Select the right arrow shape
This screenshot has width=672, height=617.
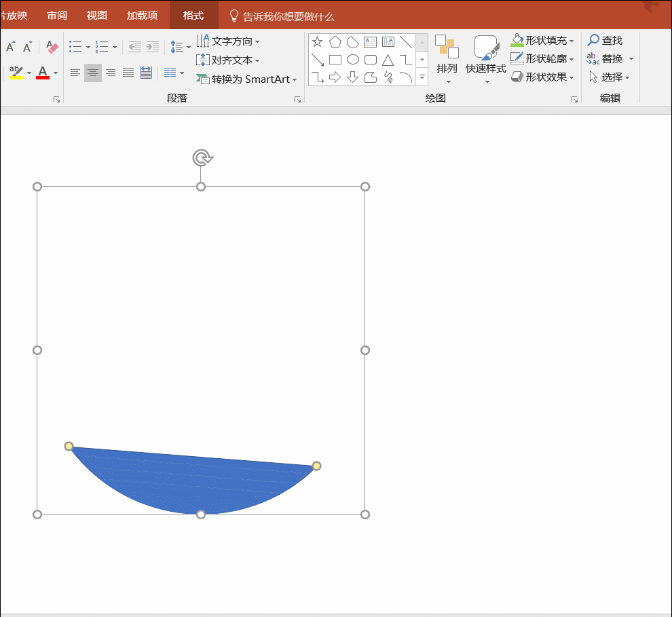[x=335, y=77]
